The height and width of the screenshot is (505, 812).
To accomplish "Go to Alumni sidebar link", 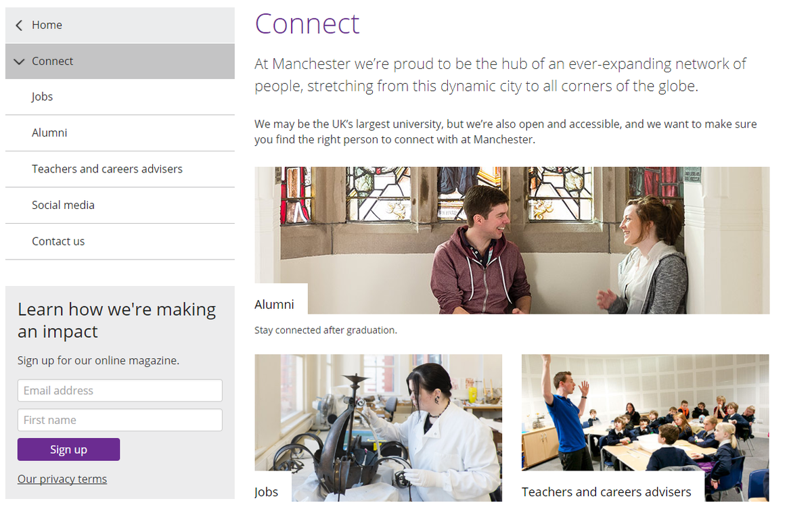I will coord(49,133).
